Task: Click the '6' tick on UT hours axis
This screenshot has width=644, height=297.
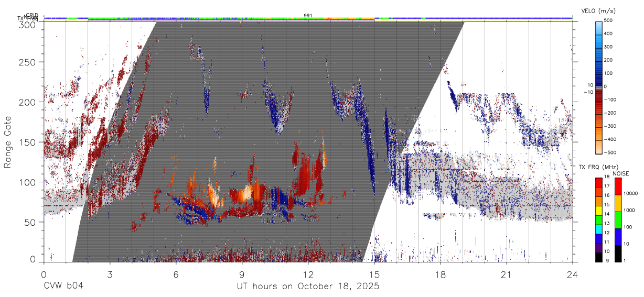Action: [176, 274]
